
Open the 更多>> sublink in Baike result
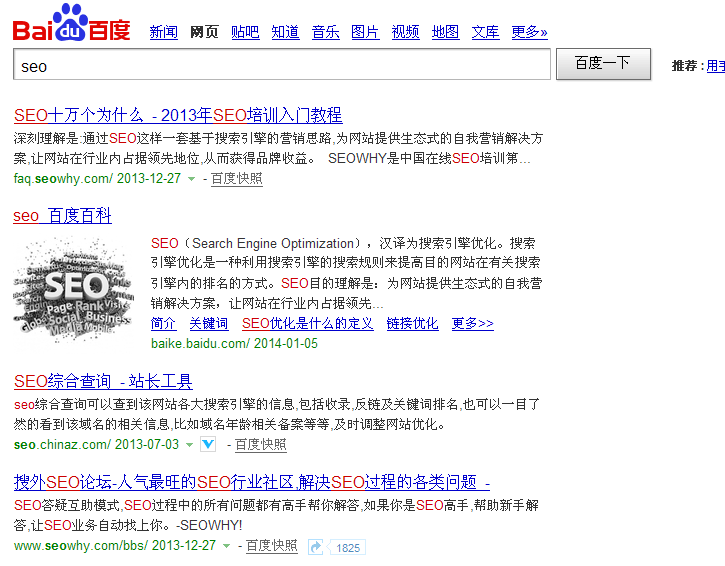473,323
